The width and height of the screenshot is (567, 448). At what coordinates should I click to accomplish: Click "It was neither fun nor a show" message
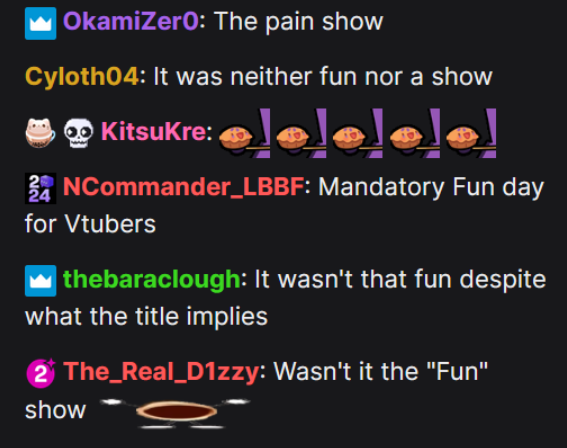tap(323, 77)
